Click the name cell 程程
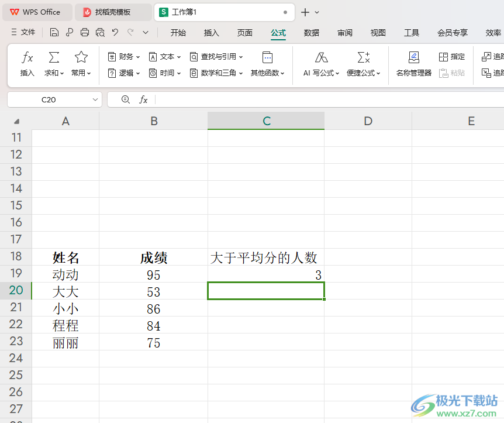504x423 pixels. pyautogui.click(x=65, y=325)
